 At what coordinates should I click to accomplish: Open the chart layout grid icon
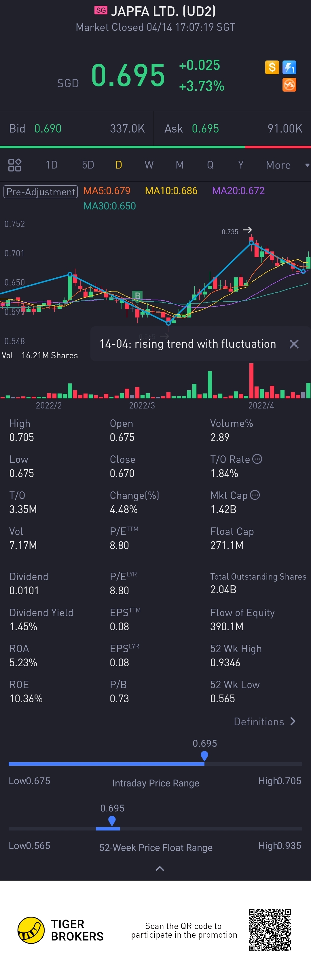(15, 165)
